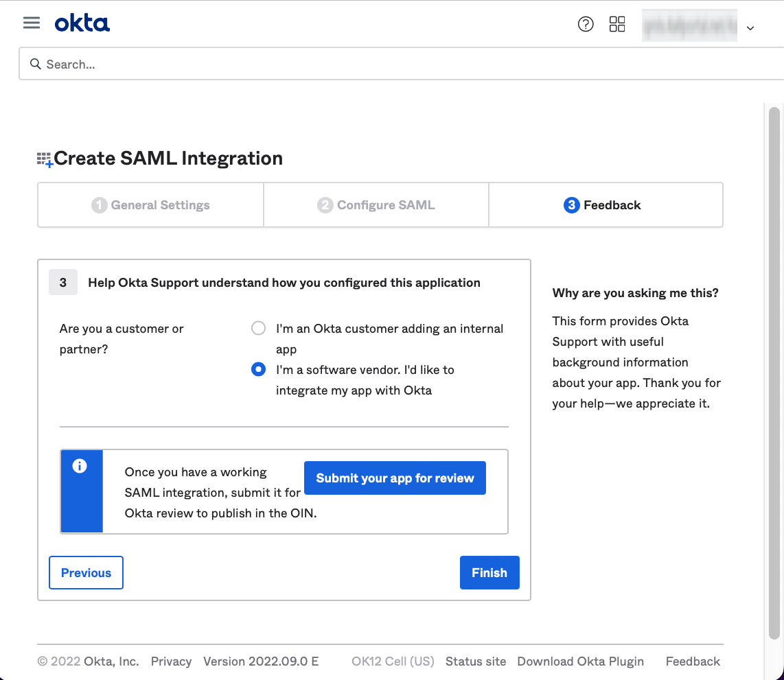Select the software vendor radio option
Screen dimensions: 784x680
click(259, 369)
